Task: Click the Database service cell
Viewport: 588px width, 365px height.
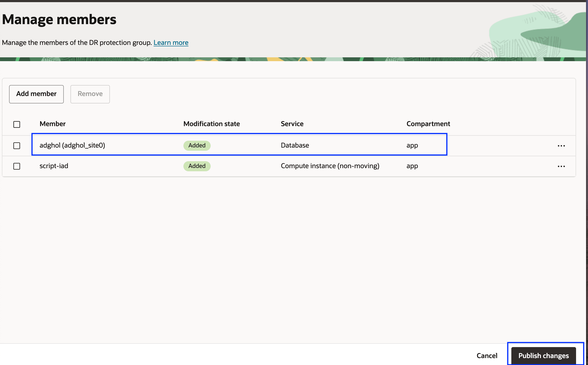Action: click(295, 145)
